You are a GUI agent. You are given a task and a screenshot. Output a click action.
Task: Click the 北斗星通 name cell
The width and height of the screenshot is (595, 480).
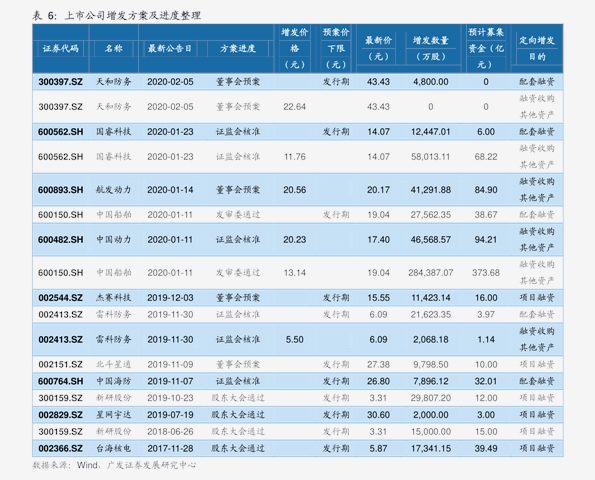tap(113, 365)
